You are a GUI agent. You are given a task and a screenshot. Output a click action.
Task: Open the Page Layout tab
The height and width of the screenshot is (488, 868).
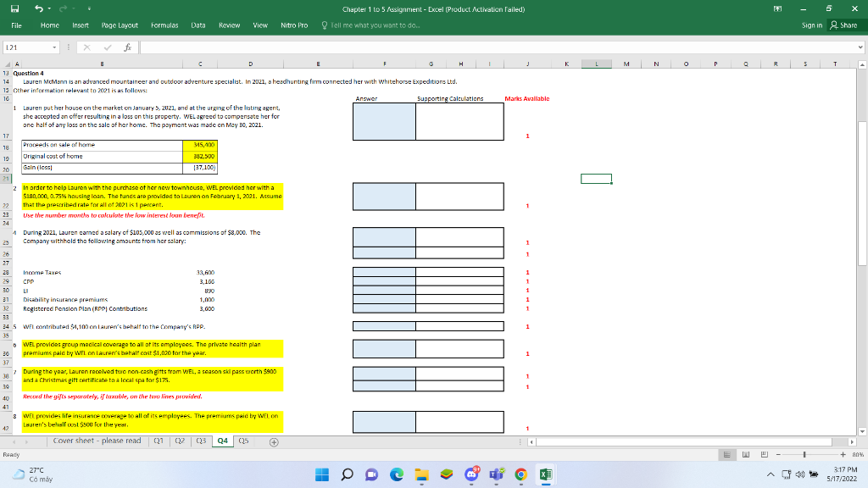tap(120, 25)
